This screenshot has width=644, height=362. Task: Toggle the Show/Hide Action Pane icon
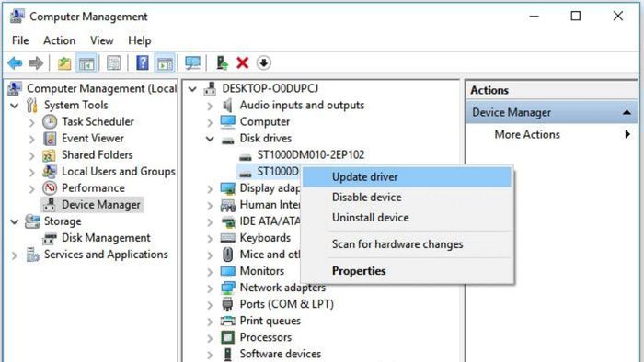[165, 63]
